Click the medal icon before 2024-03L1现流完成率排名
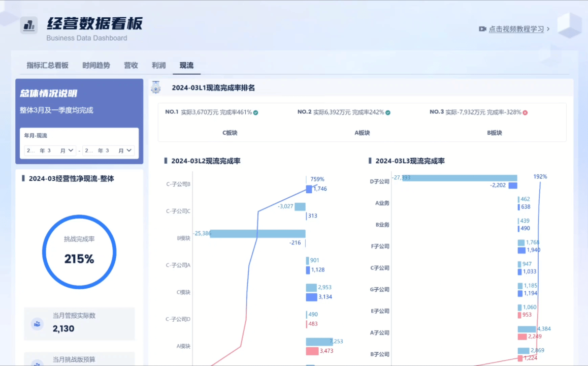The width and height of the screenshot is (588, 366). click(155, 88)
